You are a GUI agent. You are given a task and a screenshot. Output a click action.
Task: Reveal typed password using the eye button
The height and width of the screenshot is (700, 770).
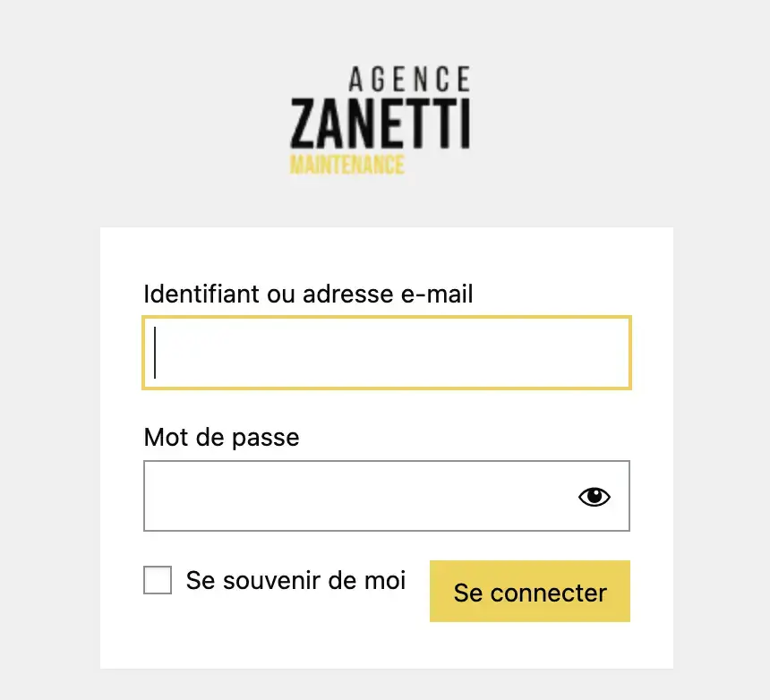595,497
